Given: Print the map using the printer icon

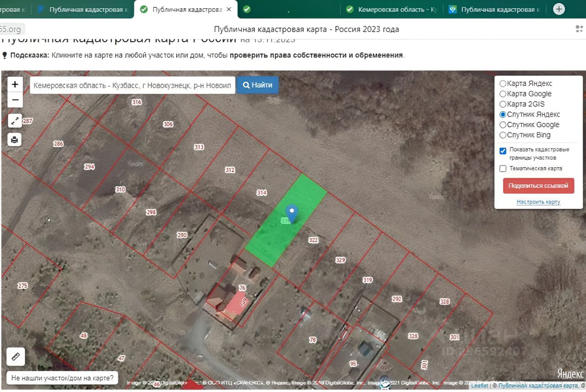Looking at the screenshot, I should point(15,140).
